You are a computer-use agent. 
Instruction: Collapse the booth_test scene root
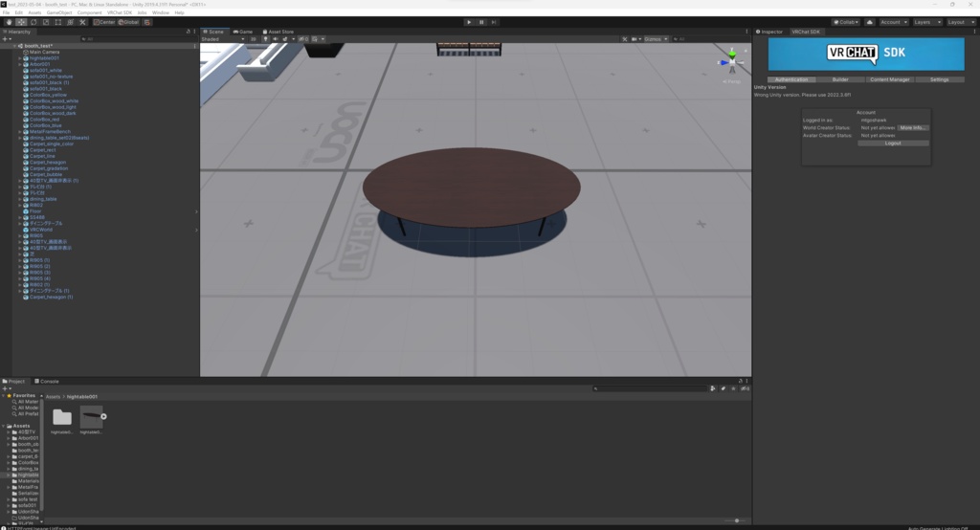pos(14,46)
